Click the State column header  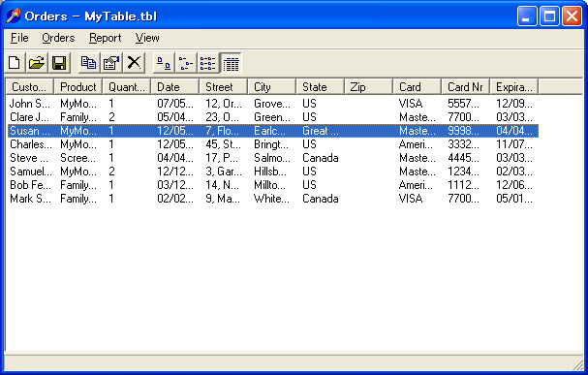(x=321, y=87)
